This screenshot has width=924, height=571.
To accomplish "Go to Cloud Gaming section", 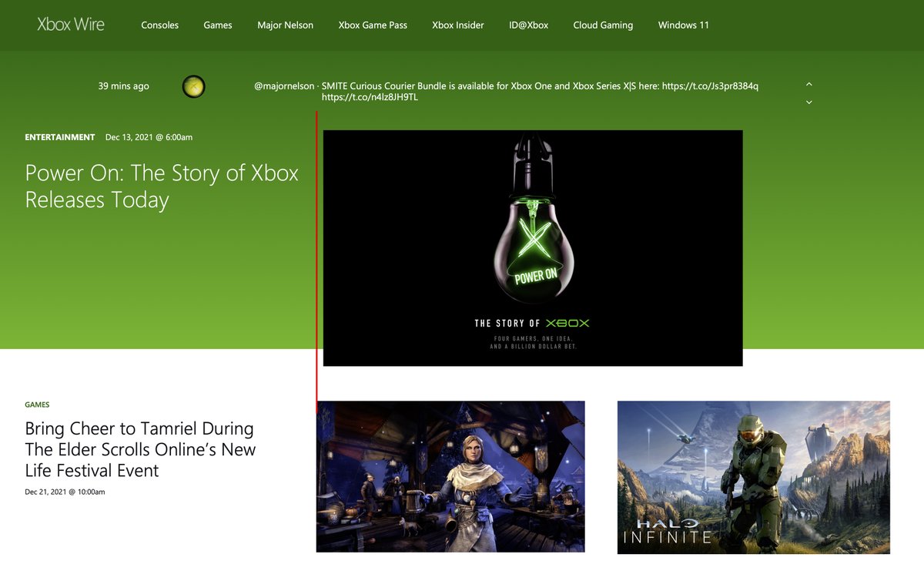I will point(603,25).
